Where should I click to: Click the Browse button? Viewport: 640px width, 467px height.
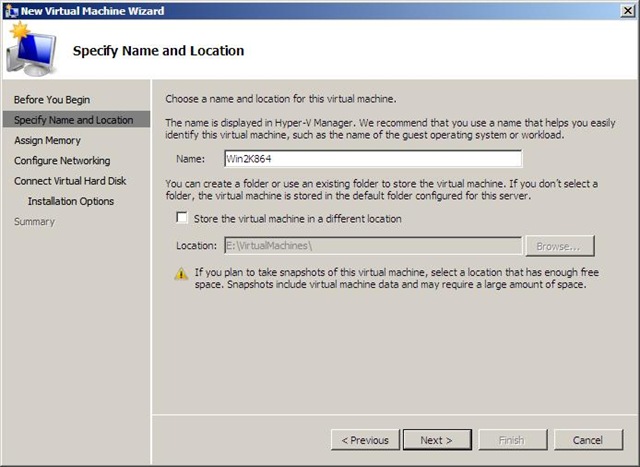click(560, 246)
